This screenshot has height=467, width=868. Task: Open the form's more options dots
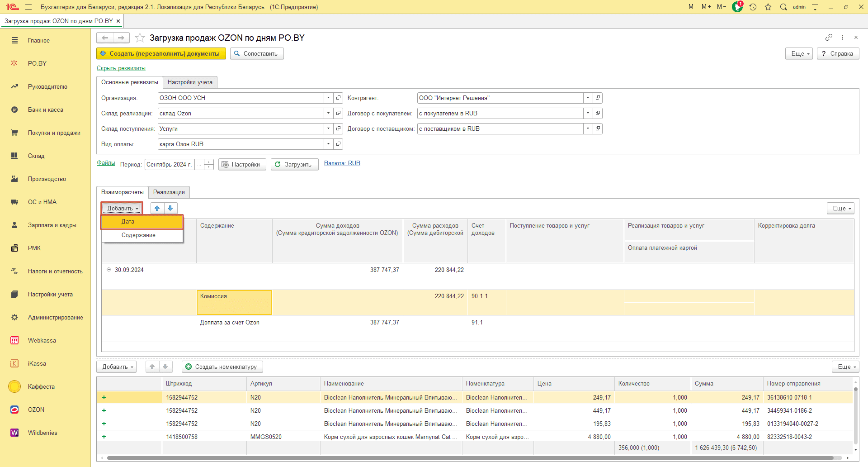pyautogui.click(x=842, y=37)
